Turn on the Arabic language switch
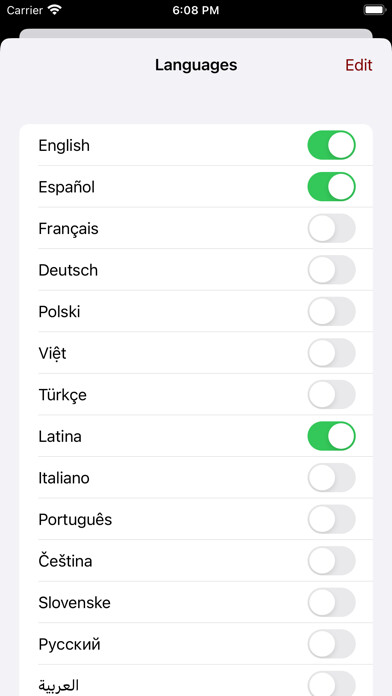The image size is (392, 696). tap(332, 684)
